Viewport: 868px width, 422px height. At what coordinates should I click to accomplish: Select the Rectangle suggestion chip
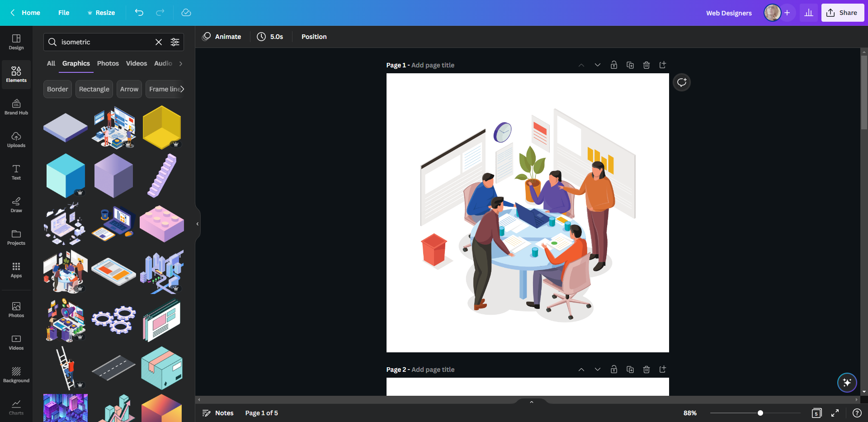(x=94, y=89)
